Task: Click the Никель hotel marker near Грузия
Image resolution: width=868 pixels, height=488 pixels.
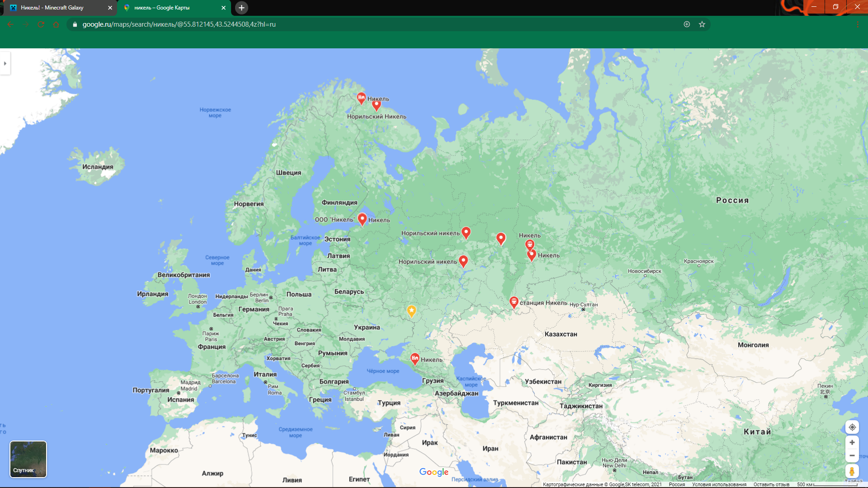Action: pyautogui.click(x=415, y=358)
